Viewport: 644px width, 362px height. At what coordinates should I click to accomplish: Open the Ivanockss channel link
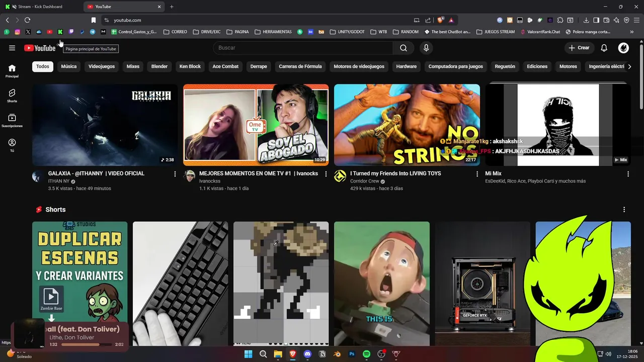(x=210, y=181)
